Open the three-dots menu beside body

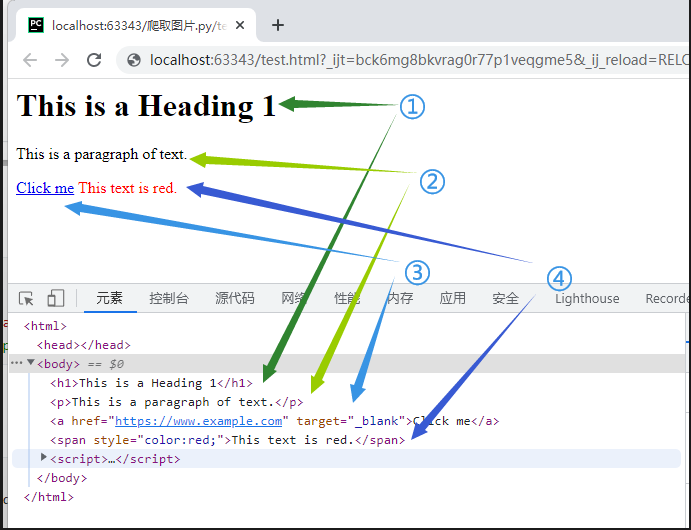coord(16,363)
